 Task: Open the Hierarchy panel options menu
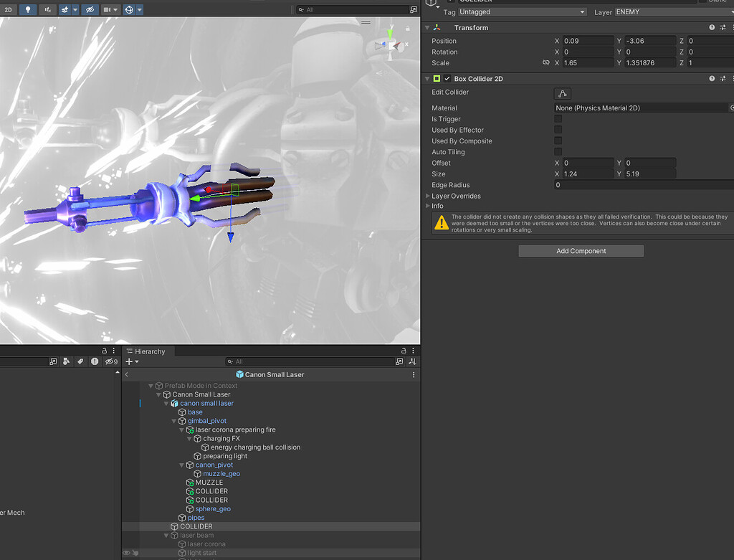pos(412,351)
